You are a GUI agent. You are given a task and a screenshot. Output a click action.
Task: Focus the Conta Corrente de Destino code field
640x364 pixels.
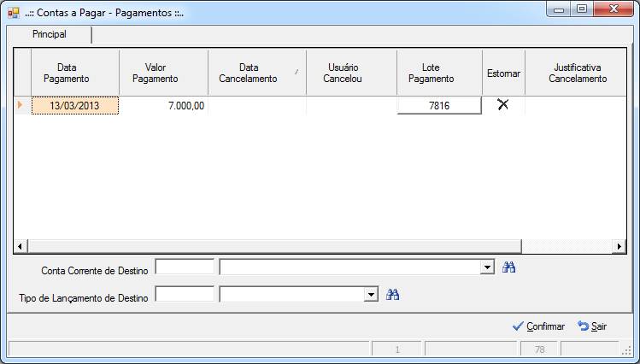(x=185, y=267)
